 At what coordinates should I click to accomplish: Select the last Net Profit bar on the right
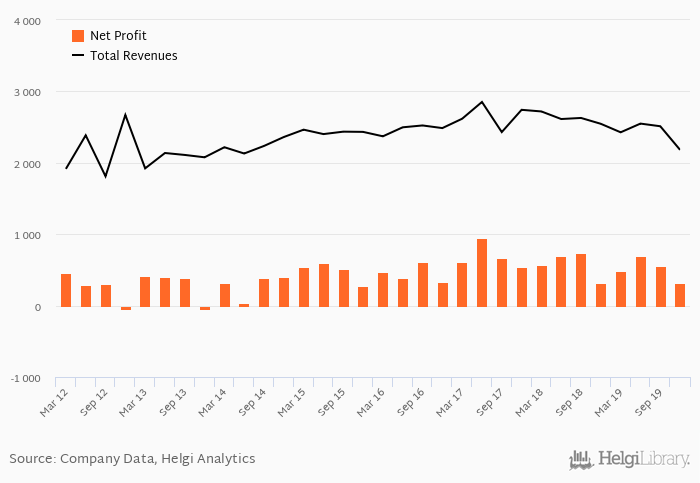click(680, 295)
